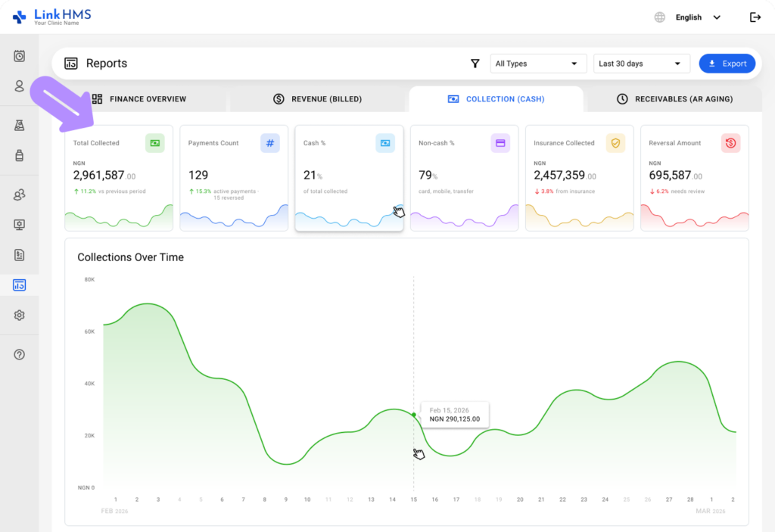Click the x-axis date label 22

(562, 499)
